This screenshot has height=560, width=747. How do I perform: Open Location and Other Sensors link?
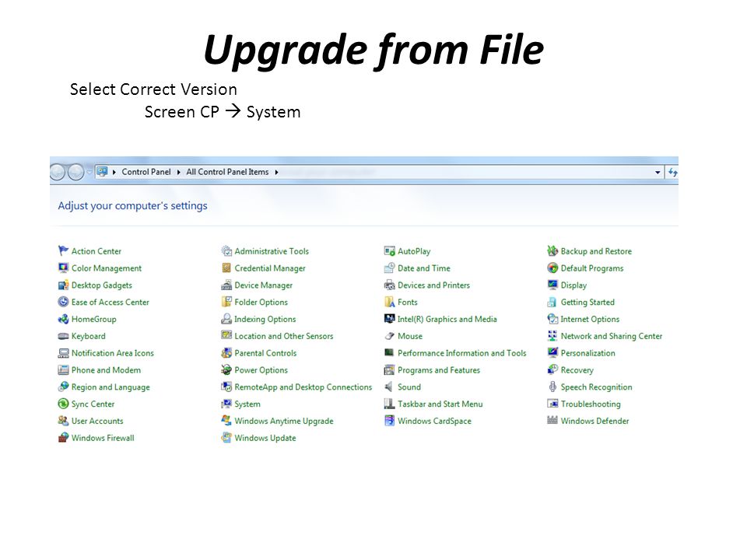(x=284, y=336)
